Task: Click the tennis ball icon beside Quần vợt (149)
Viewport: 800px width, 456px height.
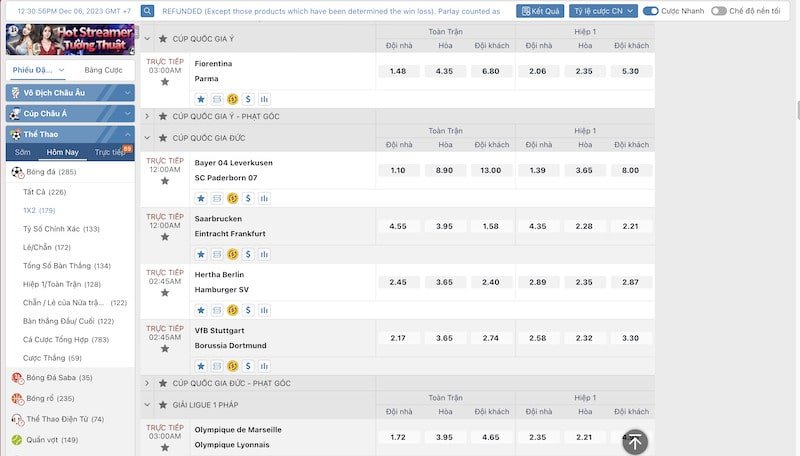Action: point(17,440)
